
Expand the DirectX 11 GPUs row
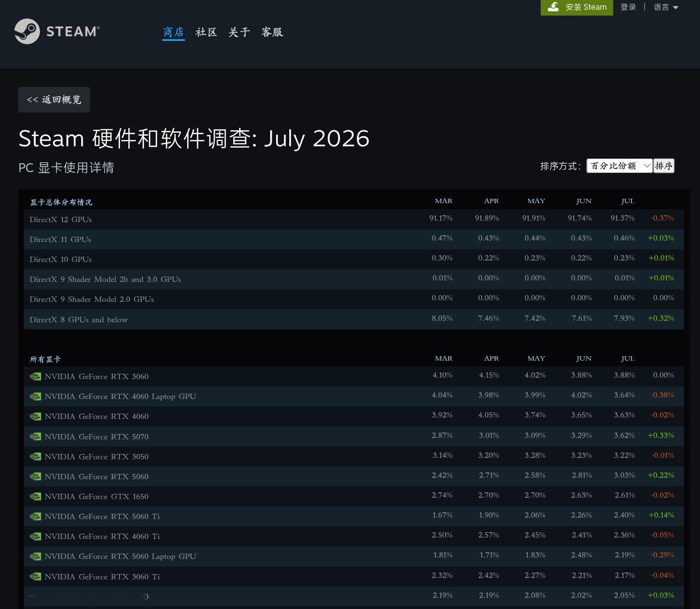(353, 239)
